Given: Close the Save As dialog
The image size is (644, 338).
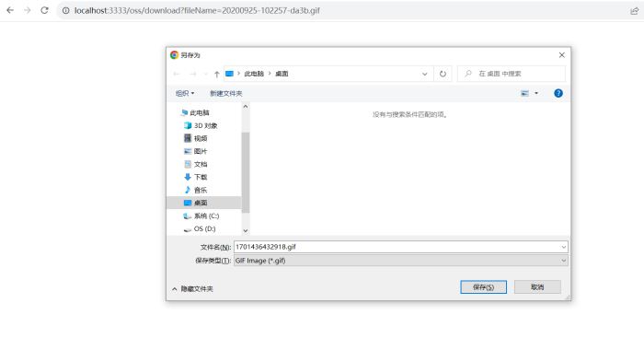Looking at the screenshot, I should [x=561, y=55].
